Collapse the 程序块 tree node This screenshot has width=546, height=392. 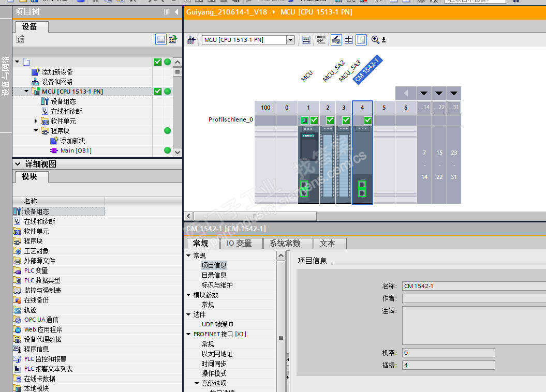[x=36, y=130]
